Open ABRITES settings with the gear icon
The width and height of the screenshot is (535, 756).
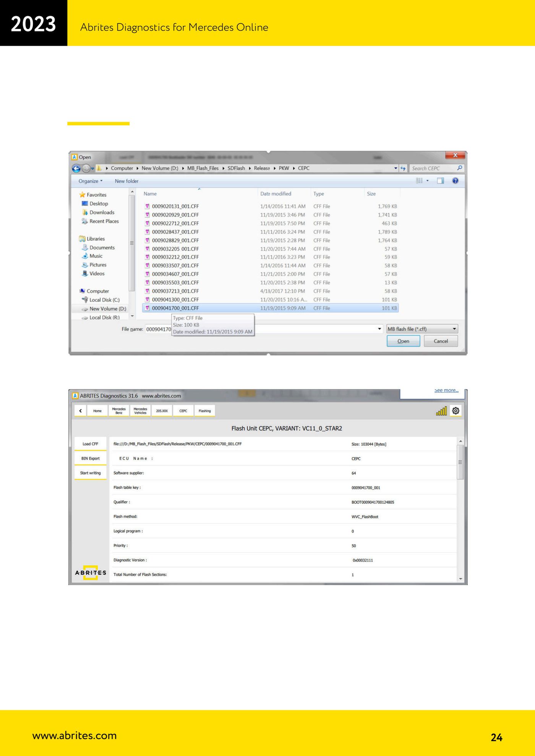click(456, 411)
